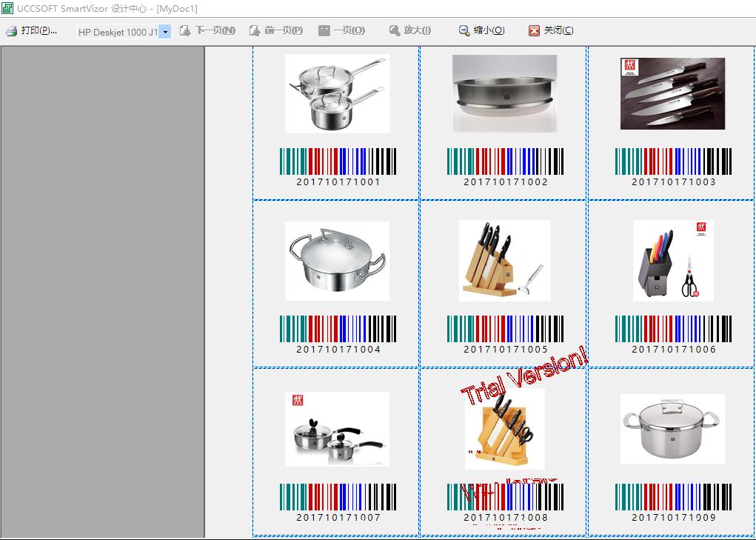Select the kitchen knife set image
756x540 pixels.
point(672,93)
